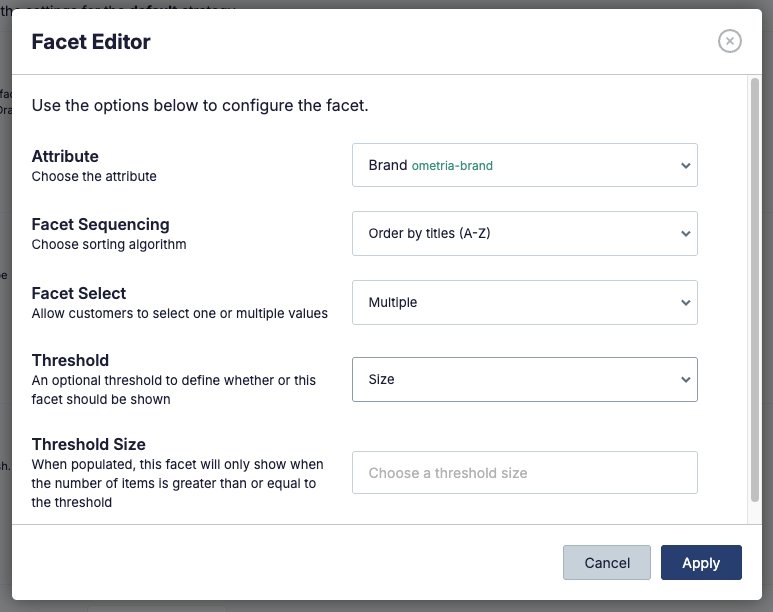773x612 pixels.
Task: Click 'Allow customers to select one or multiple values'
Action: coord(179,314)
